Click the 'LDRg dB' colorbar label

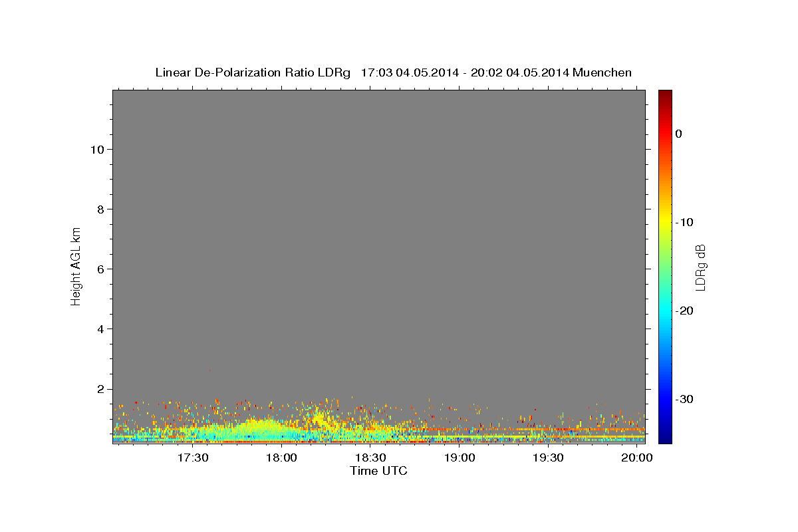tap(700, 267)
